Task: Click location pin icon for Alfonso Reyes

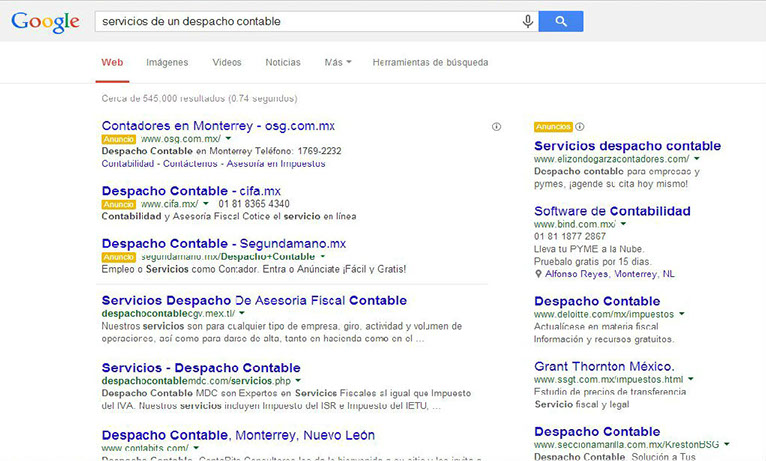Action: (x=538, y=274)
